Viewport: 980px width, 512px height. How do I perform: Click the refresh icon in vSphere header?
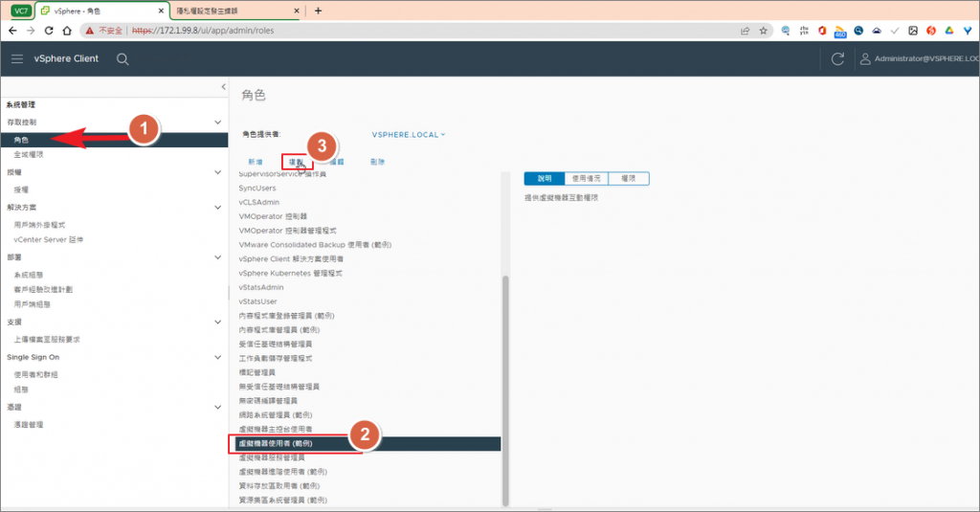(x=837, y=58)
